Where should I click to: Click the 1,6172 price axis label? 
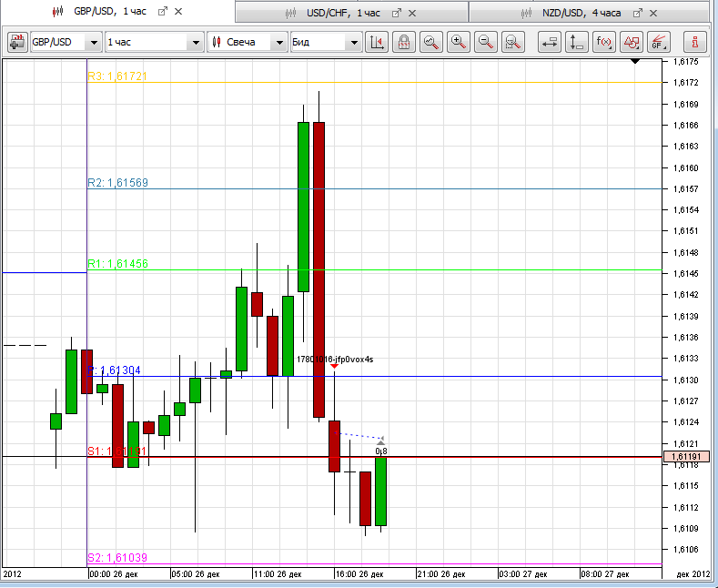coord(686,83)
